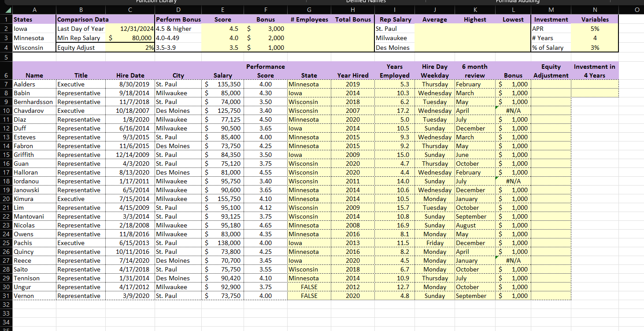Click the "Perform Bonus" header cell
The height and width of the screenshot is (331, 644).
point(178,19)
